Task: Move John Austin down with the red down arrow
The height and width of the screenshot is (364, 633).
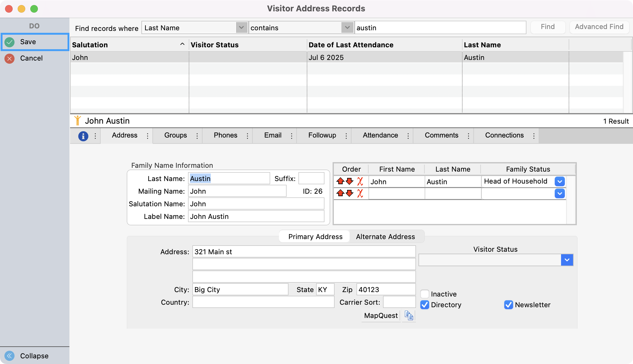Action: (x=349, y=181)
